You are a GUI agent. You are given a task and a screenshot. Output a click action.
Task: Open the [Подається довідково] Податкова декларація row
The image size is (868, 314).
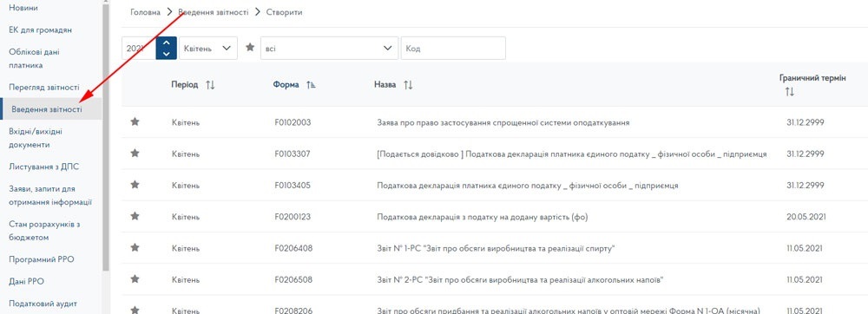571,154
